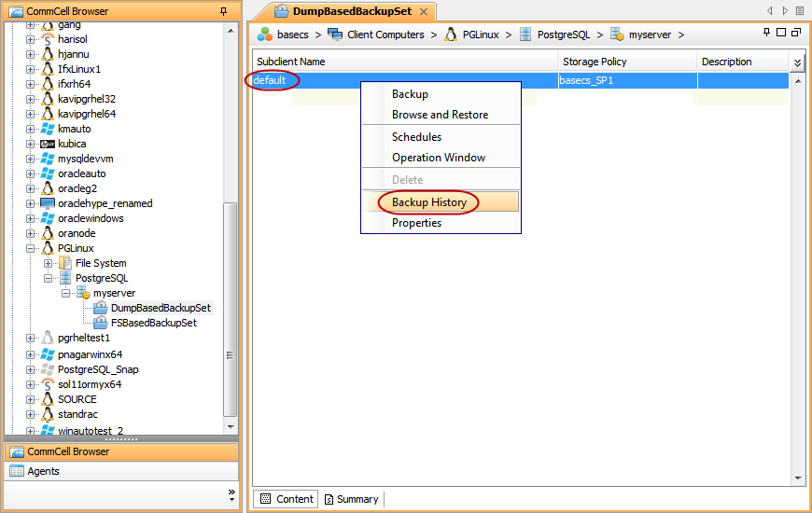The image size is (812, 513).
Task: Click the PostgreSQL agent icon in tree
Action: [x=65, y=278]
